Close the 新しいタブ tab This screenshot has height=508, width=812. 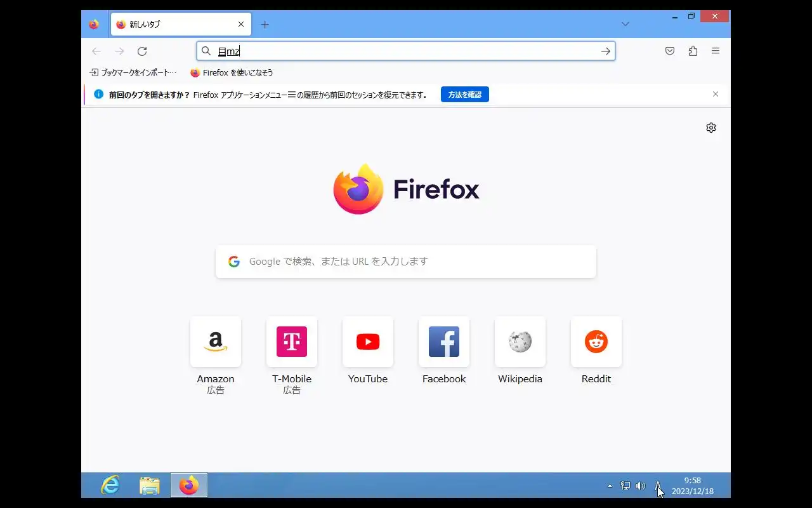[241, 25]
